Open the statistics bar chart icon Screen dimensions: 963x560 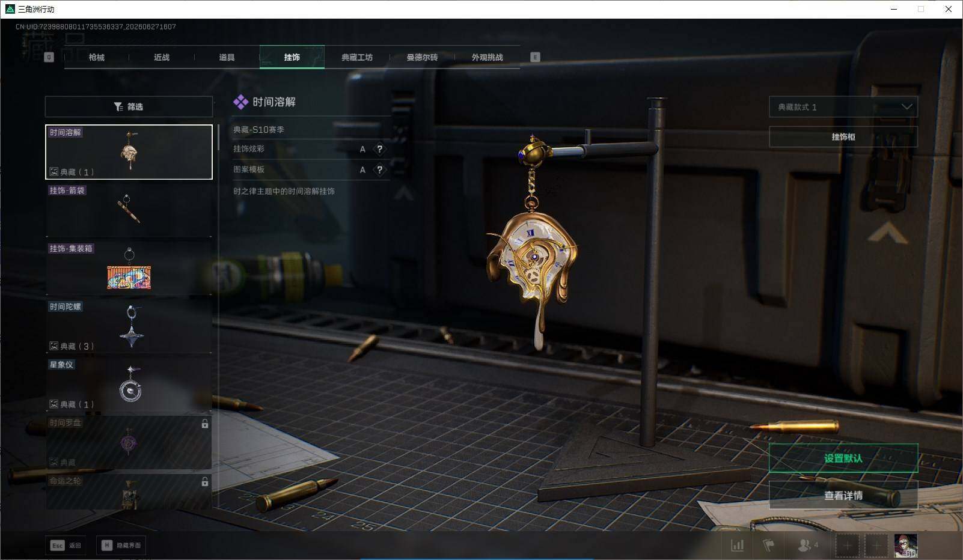coord(737,546)
